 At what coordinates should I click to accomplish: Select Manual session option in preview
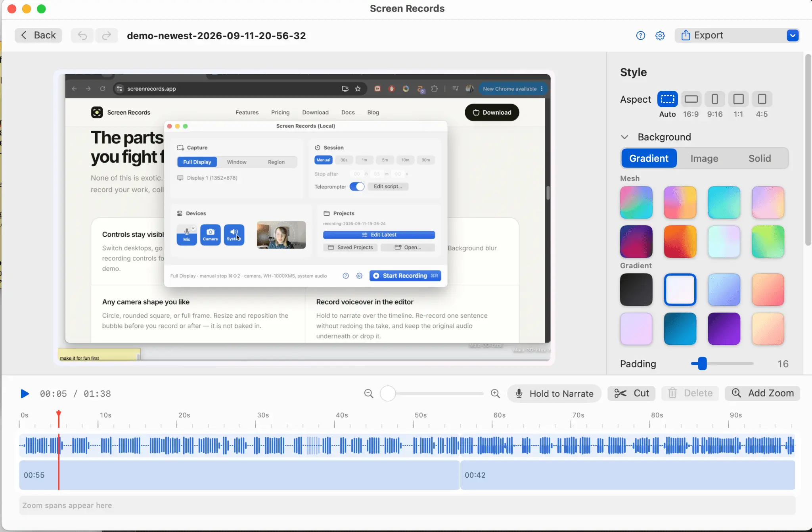[323, 160]
